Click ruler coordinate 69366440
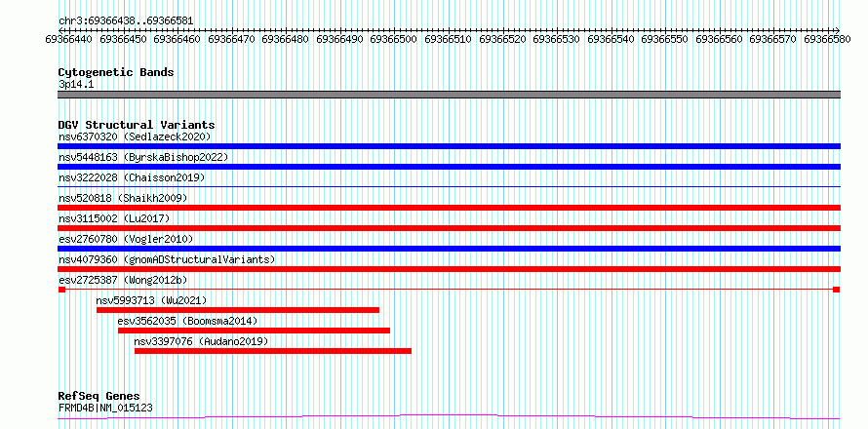This screenshot has height=429, width=868. click(68, 39)
